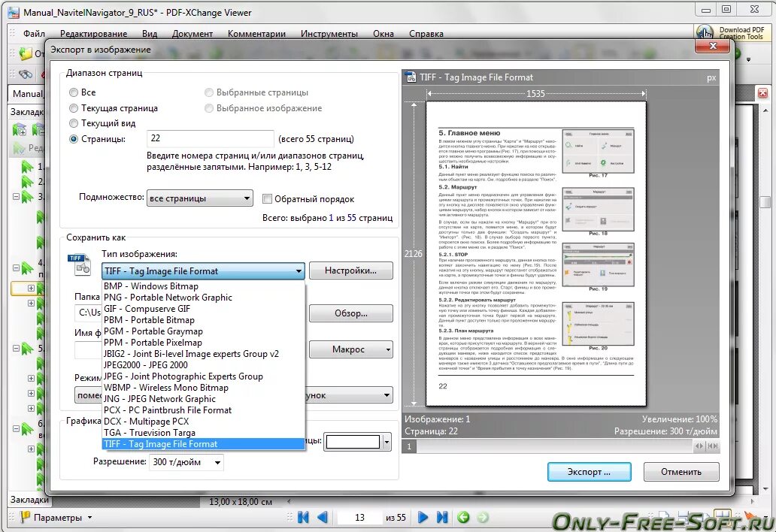Click Download PDF Creation Tools icon
This screenshot has height=532, width=776.
pyautogui.click(x=705, y=32)
